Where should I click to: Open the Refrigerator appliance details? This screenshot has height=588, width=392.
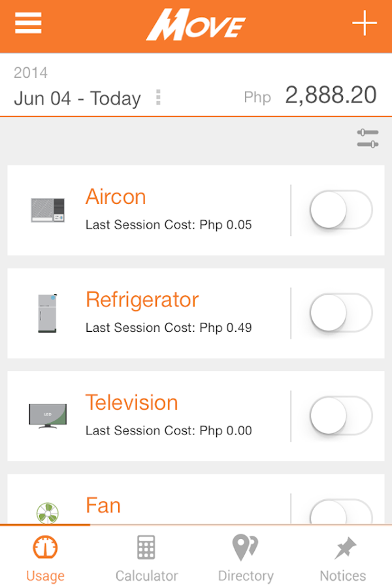click(142, 301)
